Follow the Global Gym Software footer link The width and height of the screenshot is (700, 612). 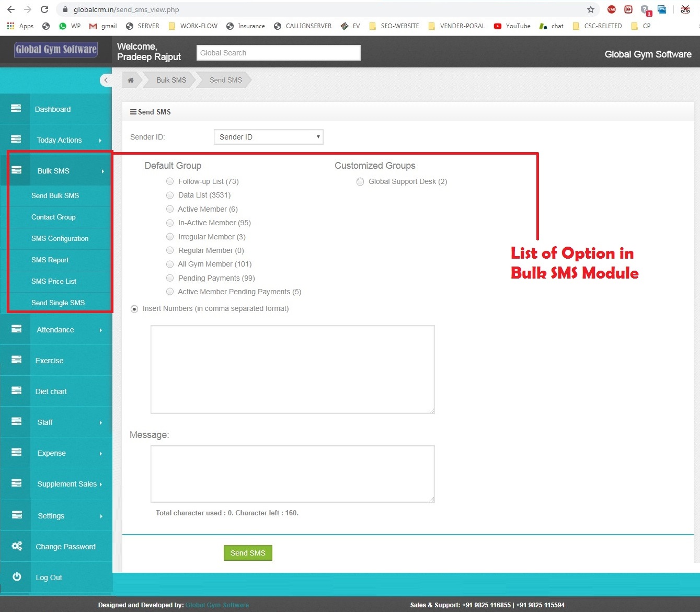click(x=217, y=605)
